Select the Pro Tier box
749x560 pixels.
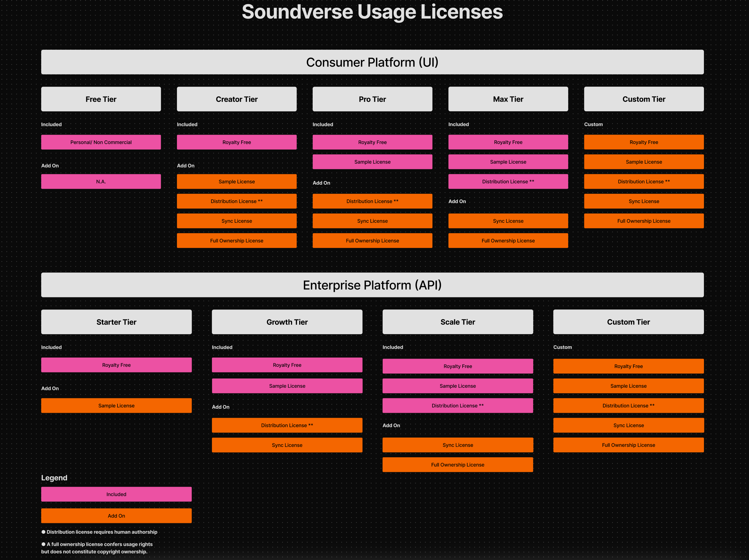click(372, 99)
